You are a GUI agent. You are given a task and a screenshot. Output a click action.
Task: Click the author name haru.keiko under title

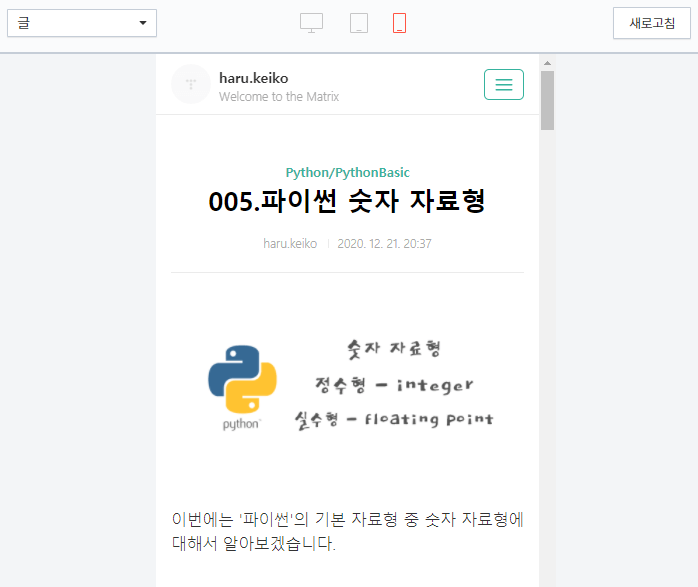(290, 244)
